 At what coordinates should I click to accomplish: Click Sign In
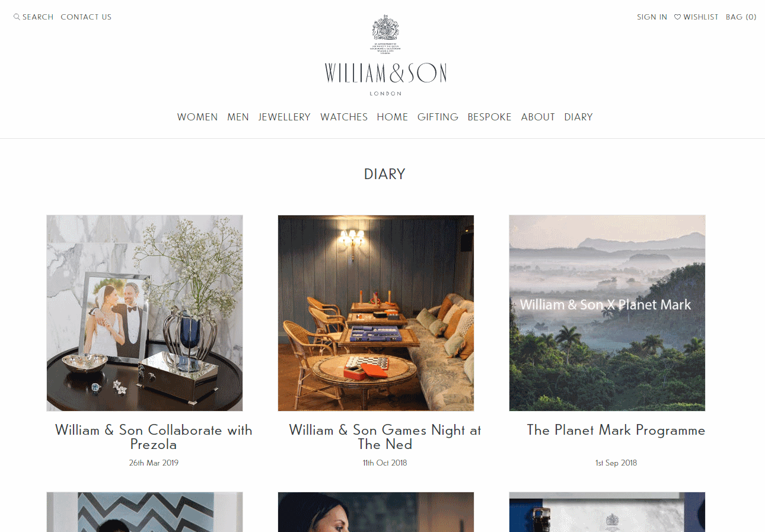tap(652, 17)
